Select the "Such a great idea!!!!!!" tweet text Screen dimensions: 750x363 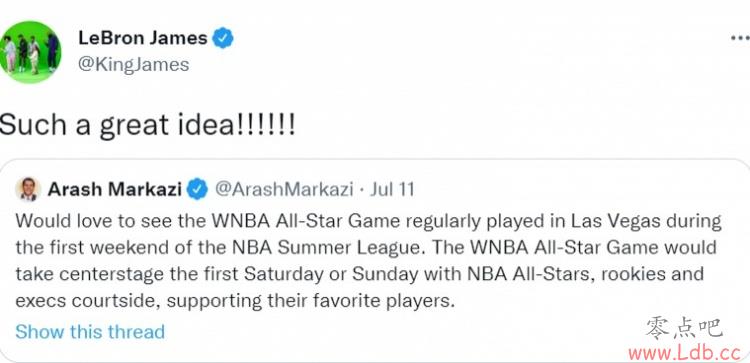[x=148, y=124]
